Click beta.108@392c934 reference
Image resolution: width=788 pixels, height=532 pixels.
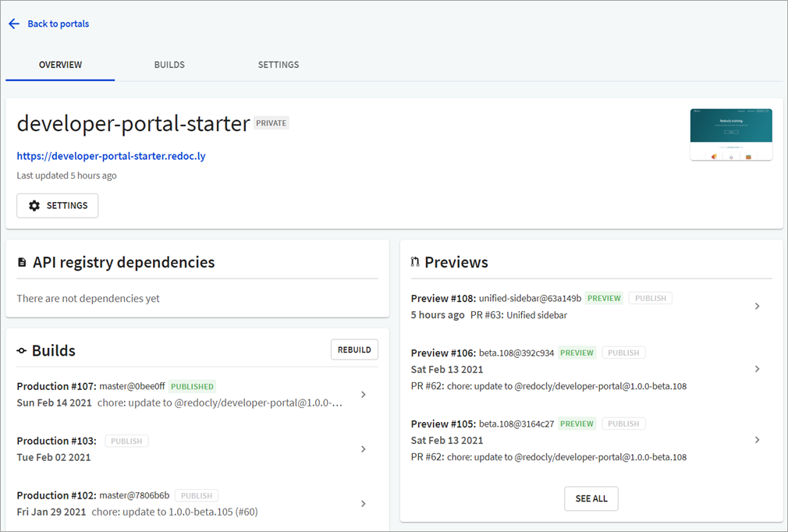516,353
